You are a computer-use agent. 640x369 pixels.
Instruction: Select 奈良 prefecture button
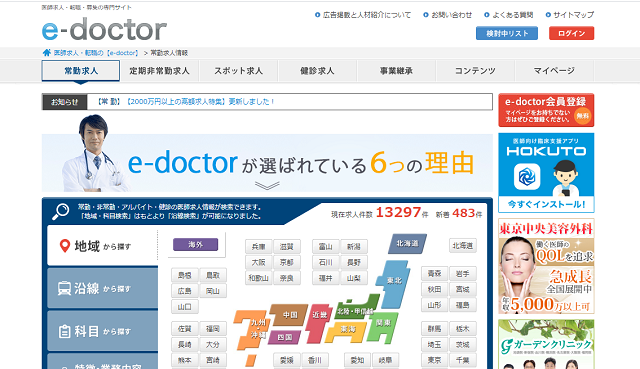pyautogui.click(x=287, y=278)
